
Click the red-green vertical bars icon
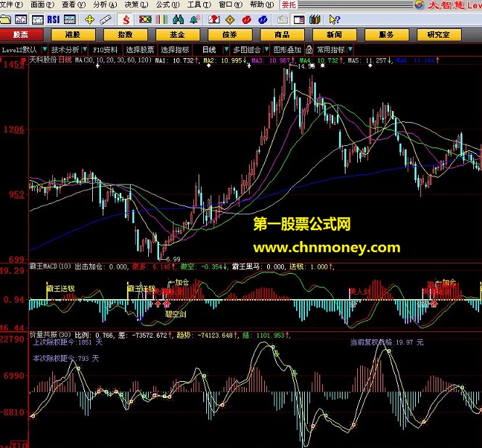point(162,20)
